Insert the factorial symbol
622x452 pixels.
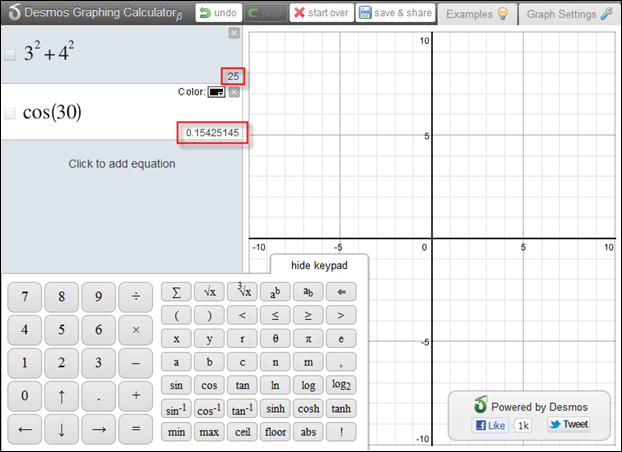(x=341, y=432)
